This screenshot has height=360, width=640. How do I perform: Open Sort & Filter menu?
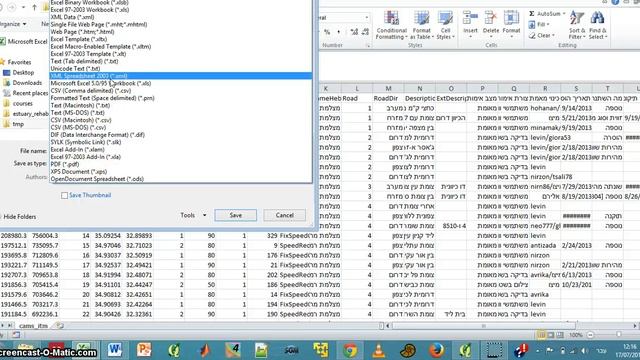[577, 25]
